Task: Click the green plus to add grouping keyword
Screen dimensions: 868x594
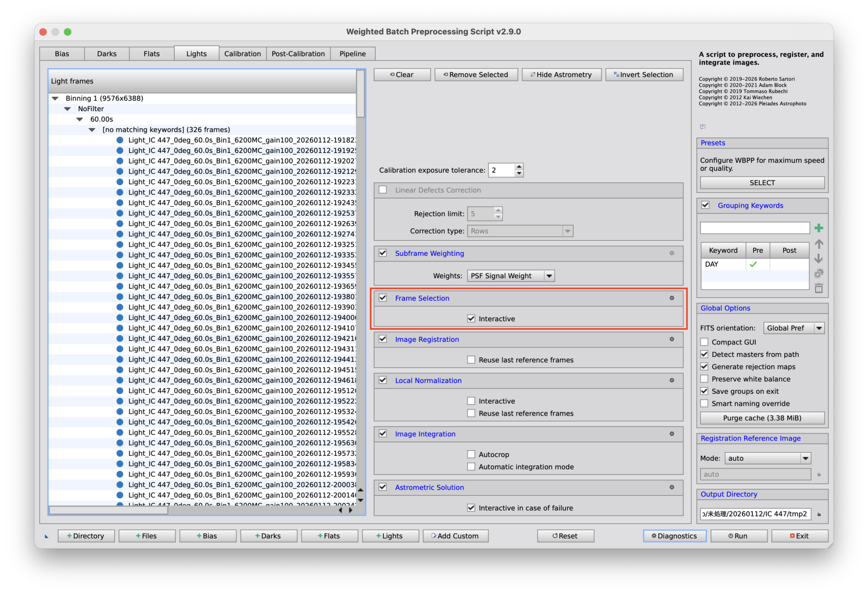Action: (x=819, y=228)
